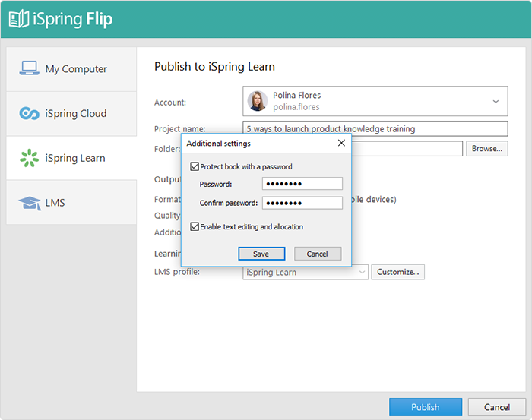Save the additional settings
The height and width of the screenshot is (420, 532).
pos(261,254)
